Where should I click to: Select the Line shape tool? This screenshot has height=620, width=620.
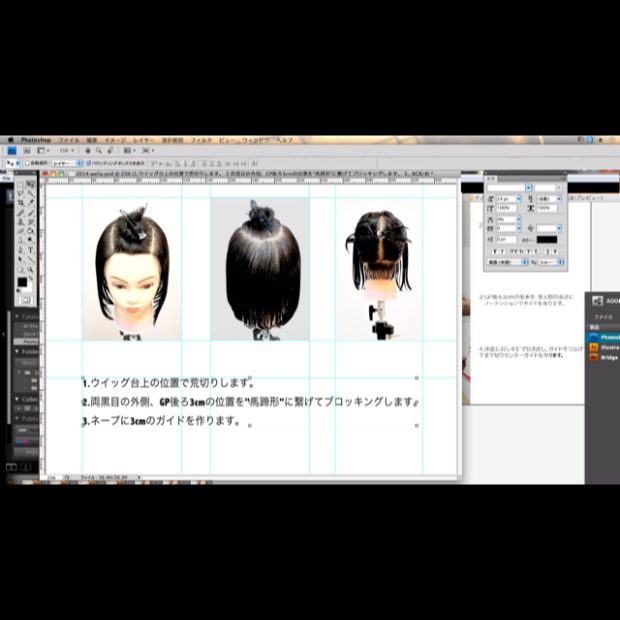pyautogui.click(x=30, y=259)
